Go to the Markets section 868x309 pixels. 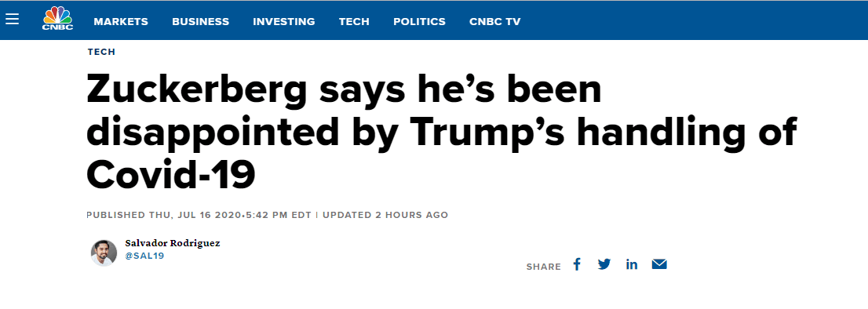tap(121, 21)
